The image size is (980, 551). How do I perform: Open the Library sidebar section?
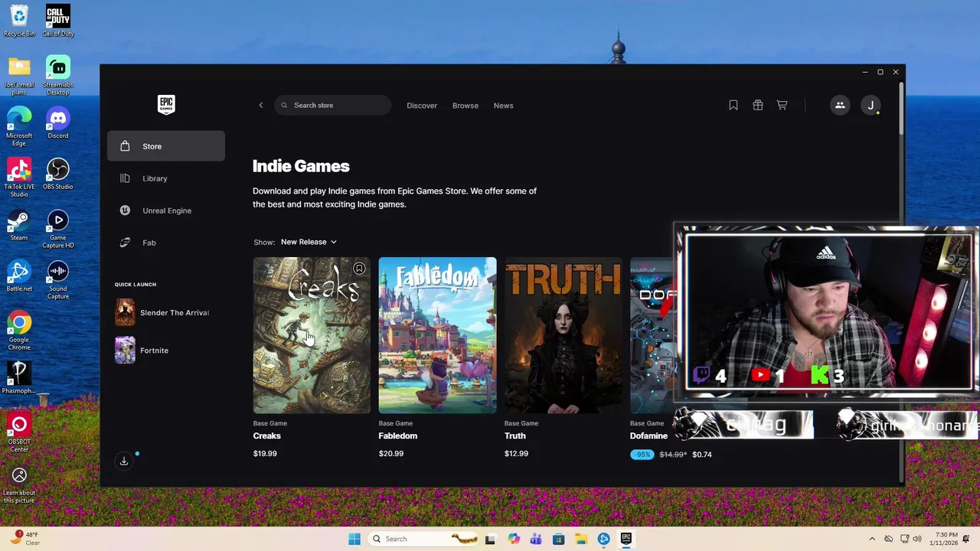point(166,178)
